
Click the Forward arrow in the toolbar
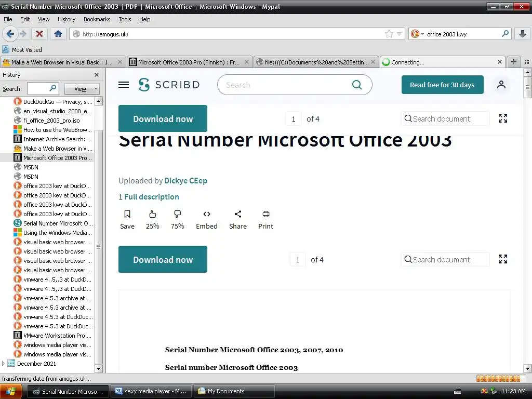(x=23, y=34)
